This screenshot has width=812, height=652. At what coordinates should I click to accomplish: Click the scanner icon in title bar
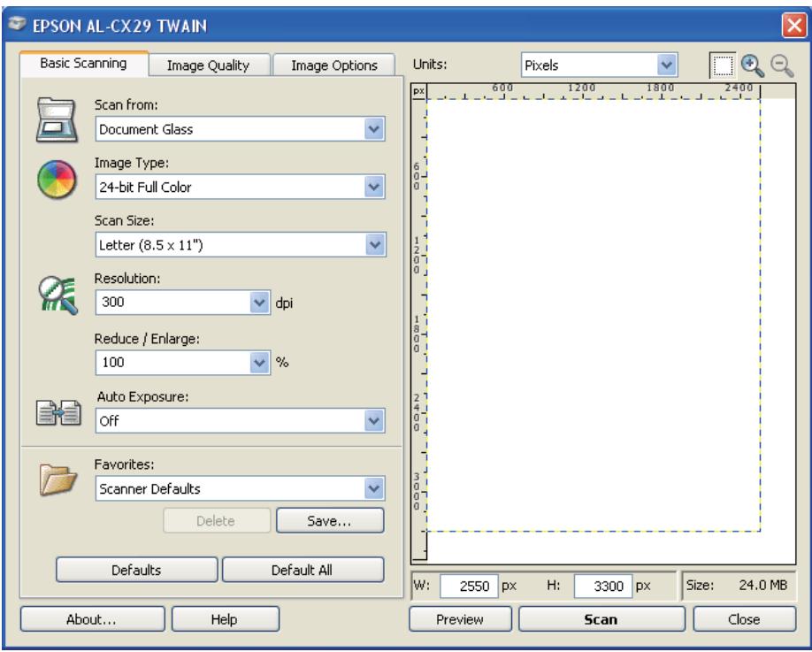[17, 25]
